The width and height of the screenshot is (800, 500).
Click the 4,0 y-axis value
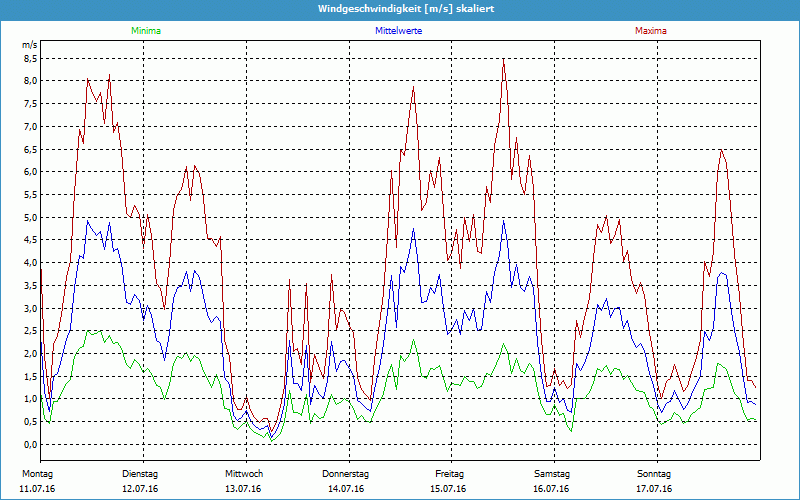point(31,262)
